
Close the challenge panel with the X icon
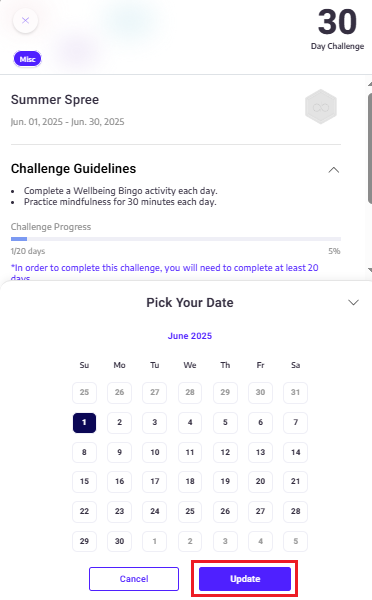click(x=25, y=20)
